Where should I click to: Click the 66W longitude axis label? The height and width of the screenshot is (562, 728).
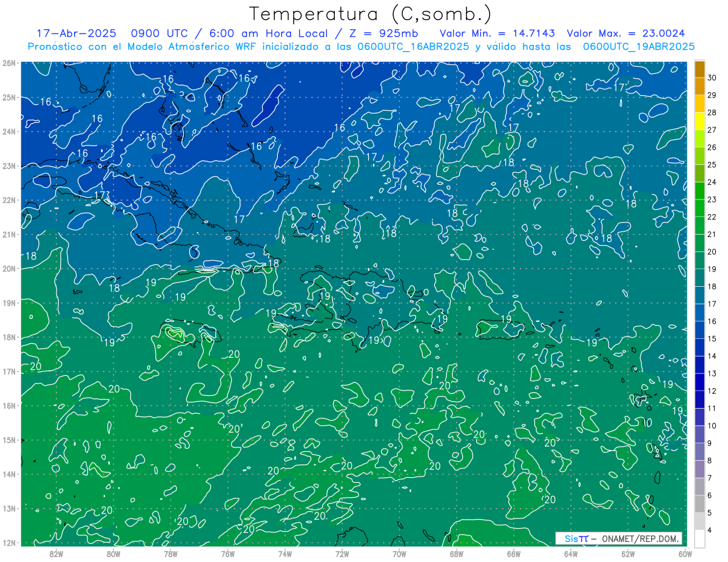(514, 554)
